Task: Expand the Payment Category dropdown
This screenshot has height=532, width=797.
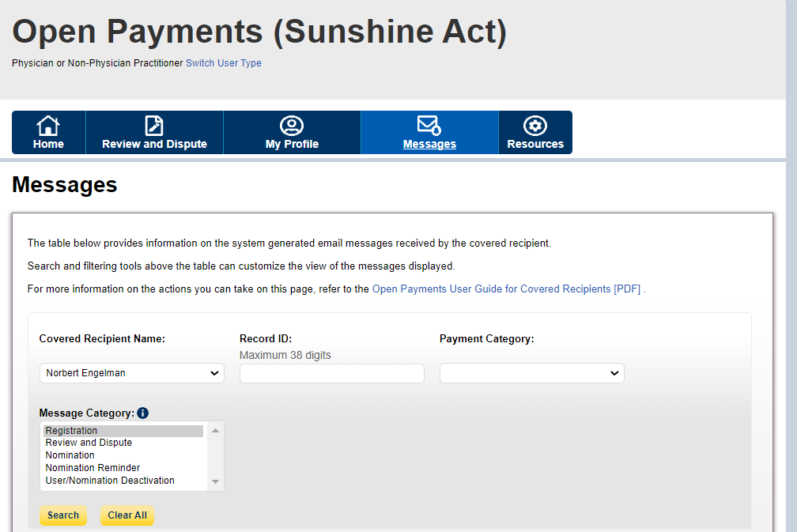Action: click(531, 373)
